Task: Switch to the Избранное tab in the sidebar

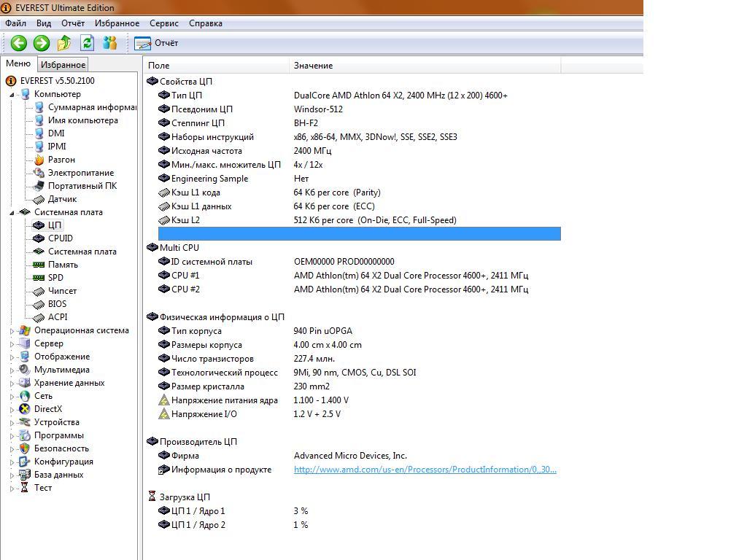Action: point(63,65)
